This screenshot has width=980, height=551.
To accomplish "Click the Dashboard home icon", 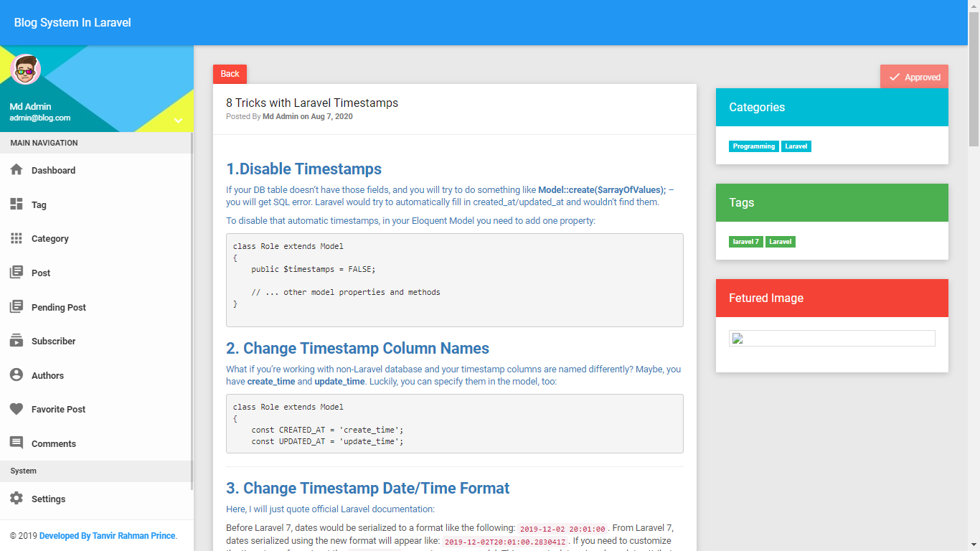I will [17, 170].
